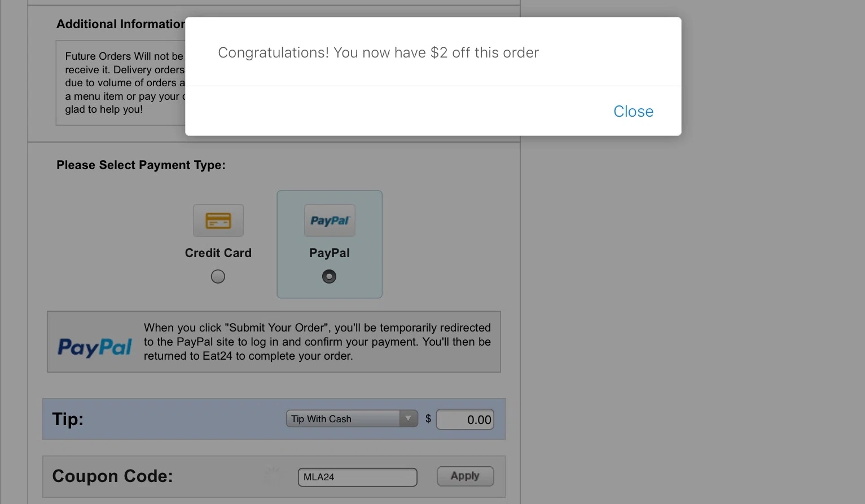Click the small PayPal logo icon
The width and height of the screenshot is (865, 504).
click(x=330, y=220)
